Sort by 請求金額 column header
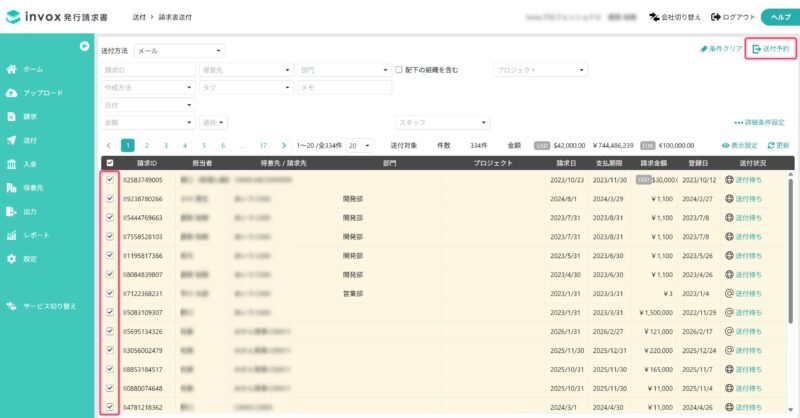Screen dimensions: 800x418 (653, 163)
